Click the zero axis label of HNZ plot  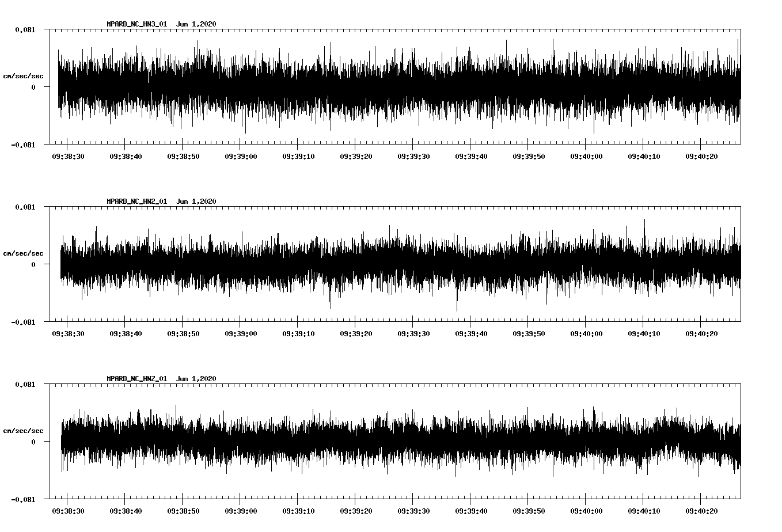click(x=33, y=442)
